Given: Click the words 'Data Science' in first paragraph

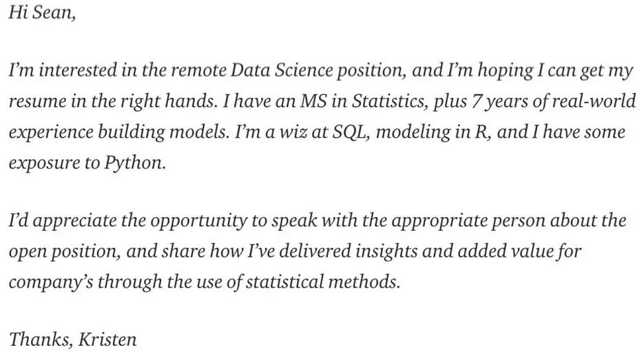Looking at the screenshot, I should pyautogui.click(x=282, y=70).
